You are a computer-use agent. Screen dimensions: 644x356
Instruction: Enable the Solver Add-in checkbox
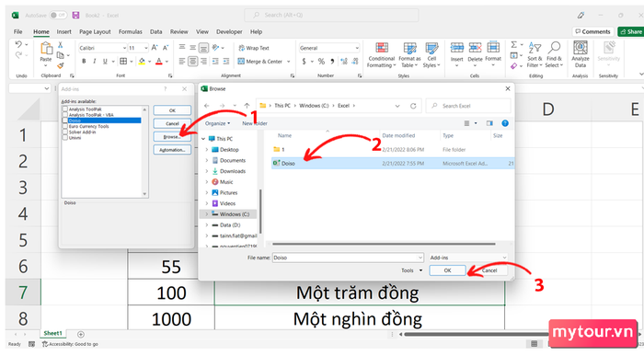(x=65, y=132)
